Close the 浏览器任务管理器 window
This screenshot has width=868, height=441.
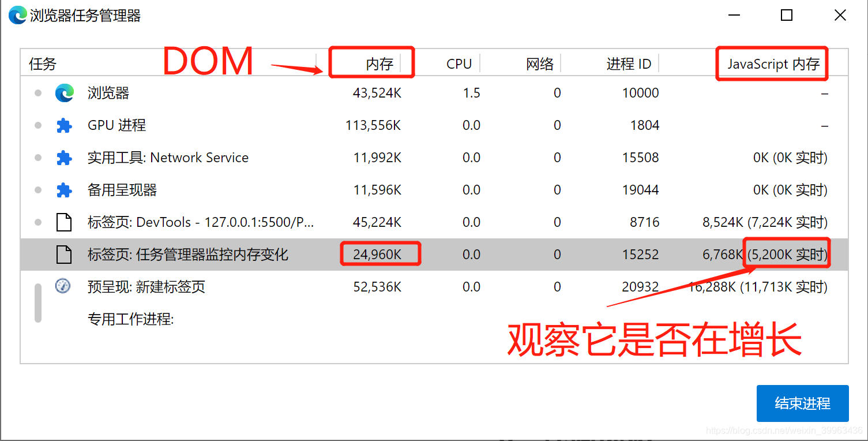[x=840, y=16]
